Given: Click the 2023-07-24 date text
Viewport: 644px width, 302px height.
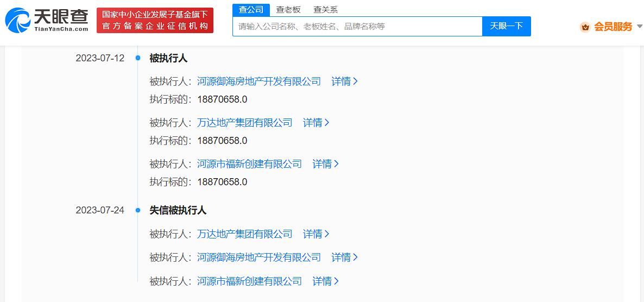Looking at the screenshot, I should point(100,210).
